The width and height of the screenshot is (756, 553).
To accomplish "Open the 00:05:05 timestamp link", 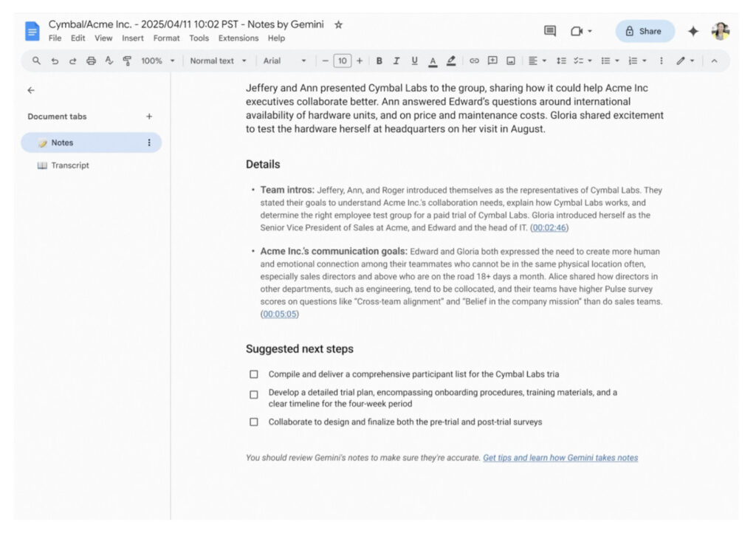I will tap(280, 314).
